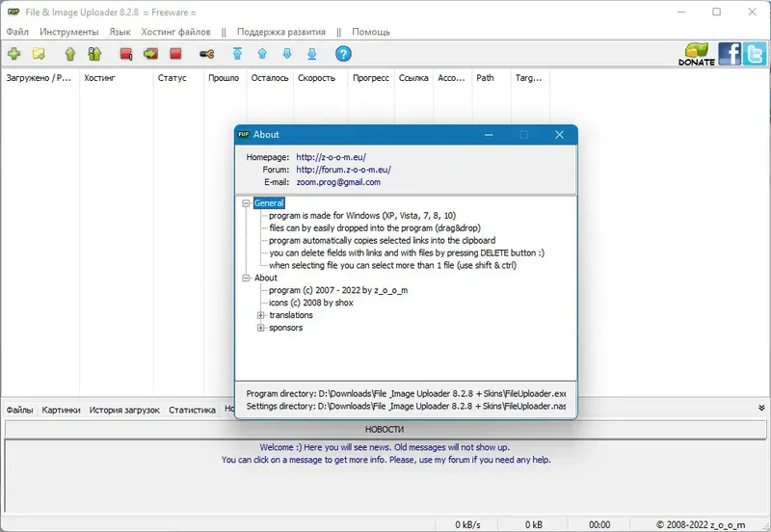Click the Осталось column header

pyautogui.click(x=270, y=78)
